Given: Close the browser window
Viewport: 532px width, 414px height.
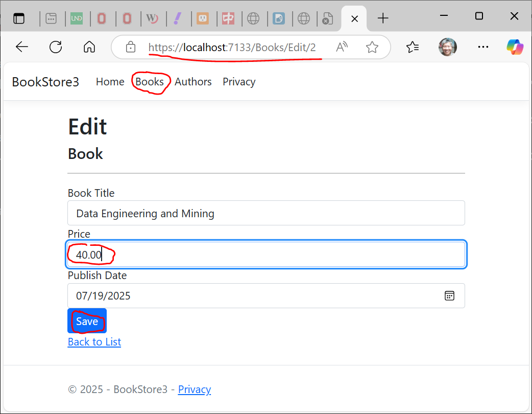Looking at the screenshot, I should pyautogui.click(x=514, y=16).
